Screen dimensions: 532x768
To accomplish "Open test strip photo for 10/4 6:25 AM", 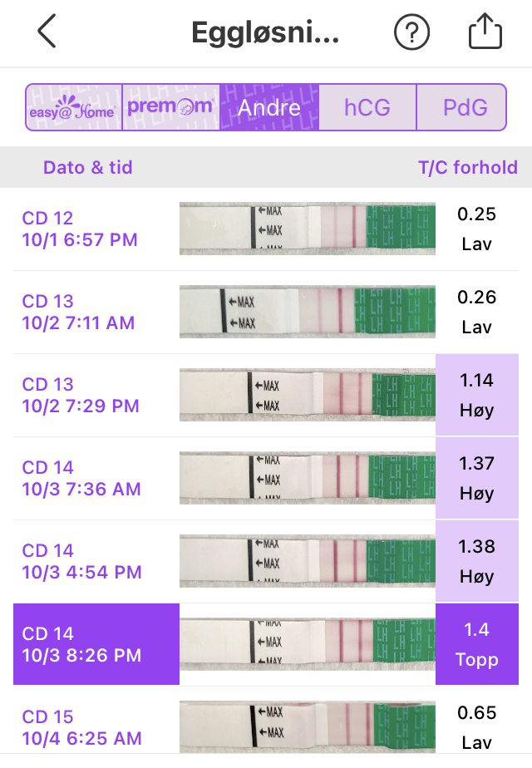I will (x=307, y=727).
